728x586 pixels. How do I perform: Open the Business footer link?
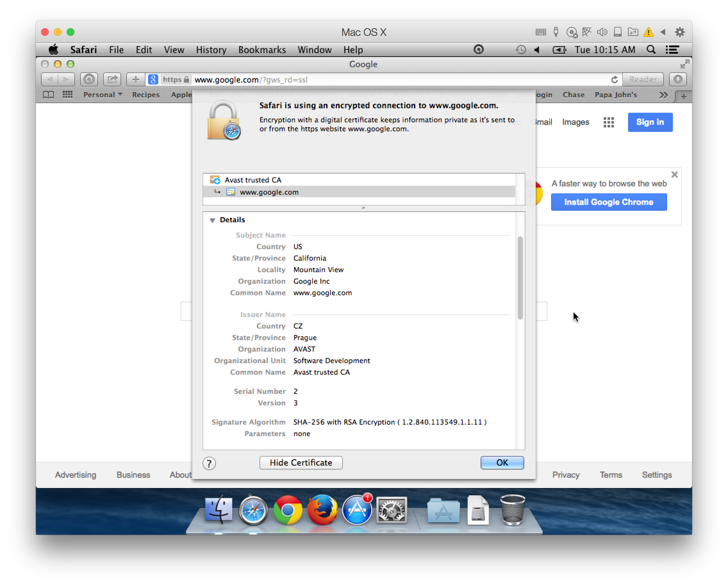(x=133, y=475)
